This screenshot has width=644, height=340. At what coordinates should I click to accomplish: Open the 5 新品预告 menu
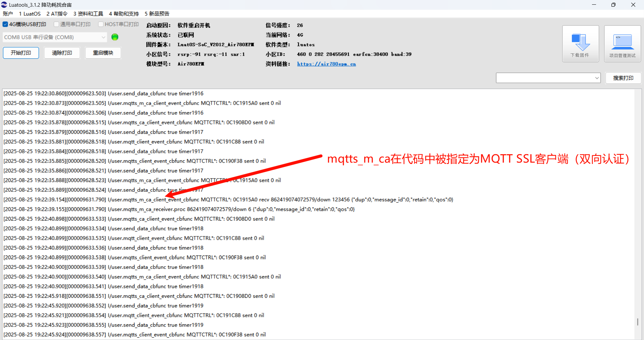157,14
